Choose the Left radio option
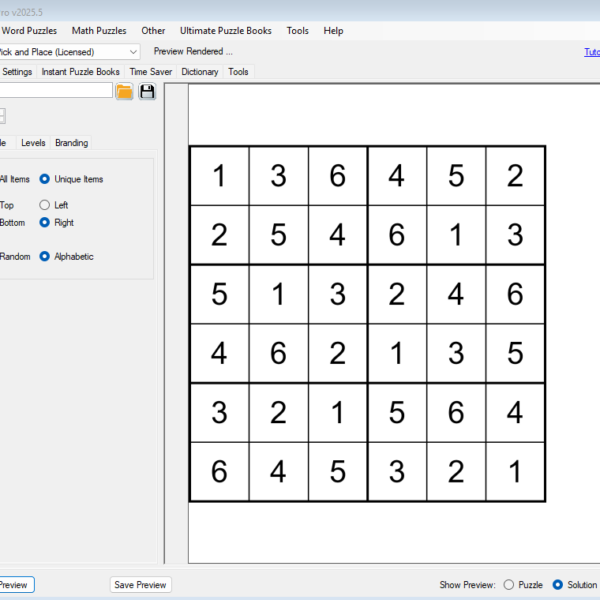This screenshot has width=600, height=600. pyautogui.click(x=45, y=205)
